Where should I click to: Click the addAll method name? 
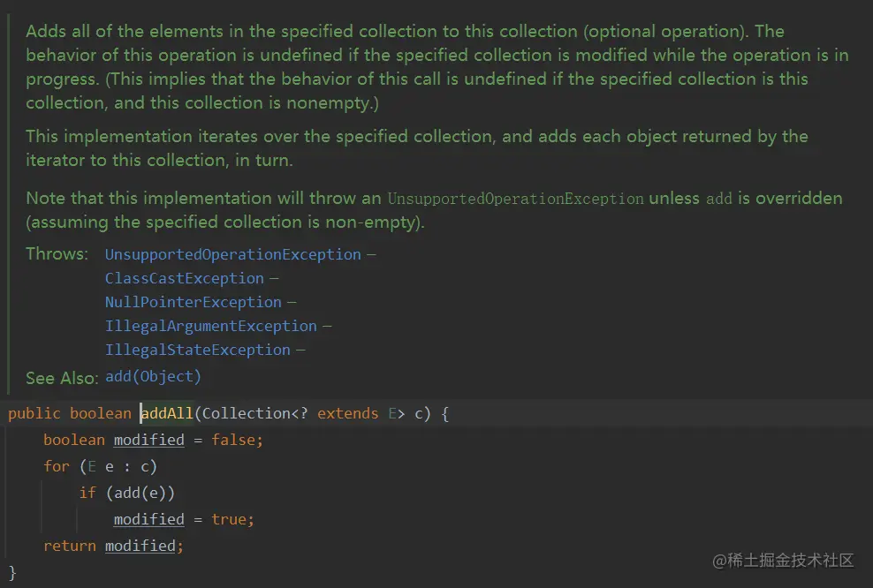[x=166, y=413]
